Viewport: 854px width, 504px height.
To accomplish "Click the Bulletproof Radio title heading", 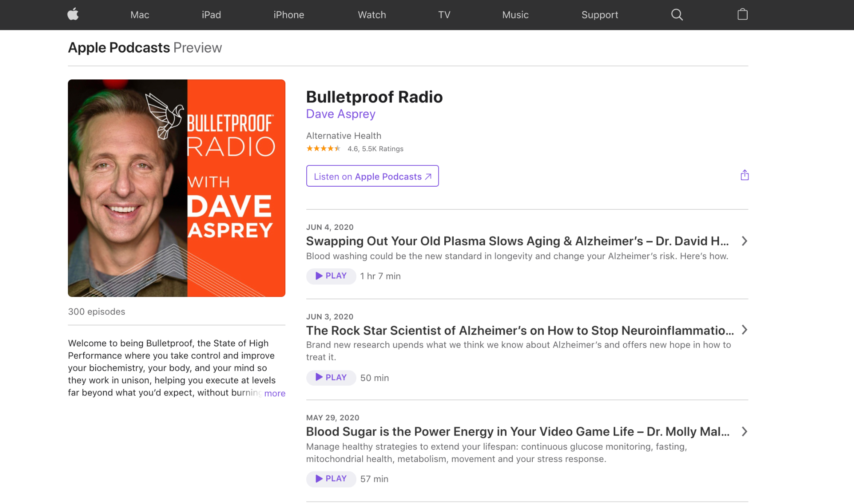I will tap(374, 97).
